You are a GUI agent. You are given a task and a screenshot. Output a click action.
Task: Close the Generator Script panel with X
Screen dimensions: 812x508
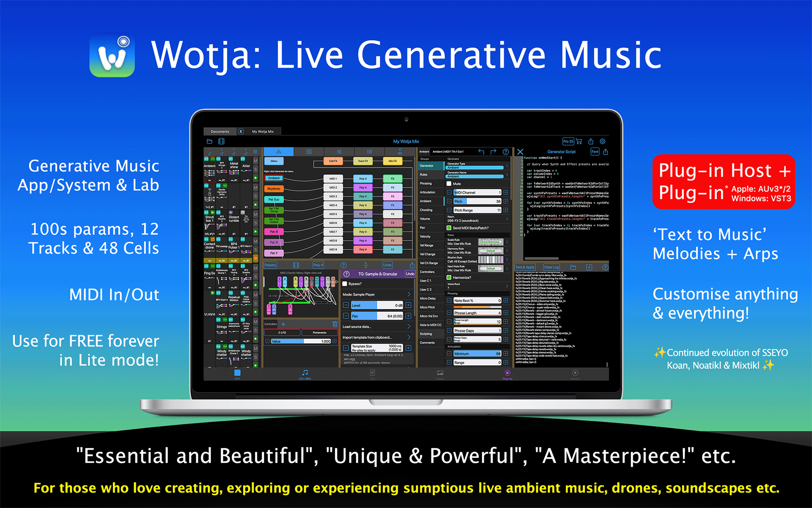520,152
